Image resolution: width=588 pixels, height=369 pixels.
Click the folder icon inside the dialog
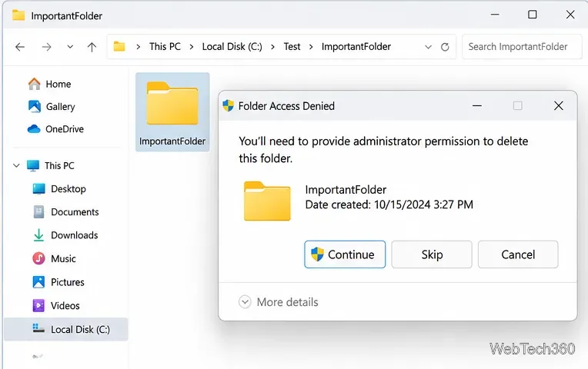click(x=267, y=201)
